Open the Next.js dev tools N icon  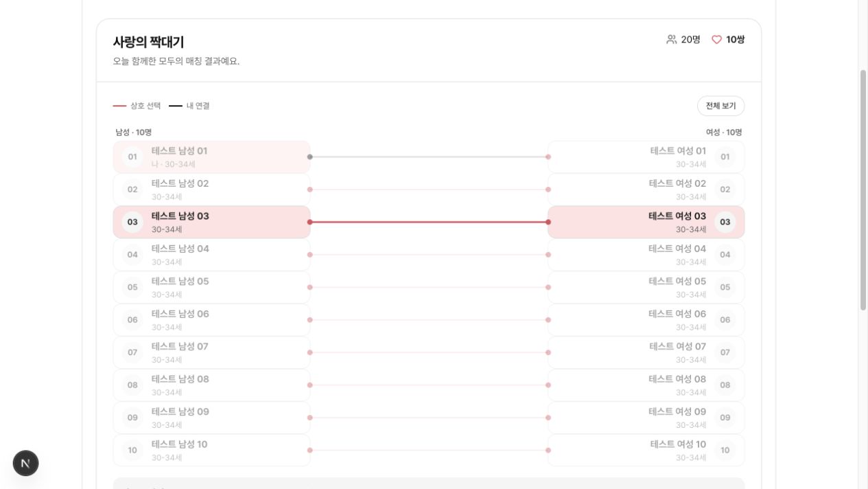[25, 464]
